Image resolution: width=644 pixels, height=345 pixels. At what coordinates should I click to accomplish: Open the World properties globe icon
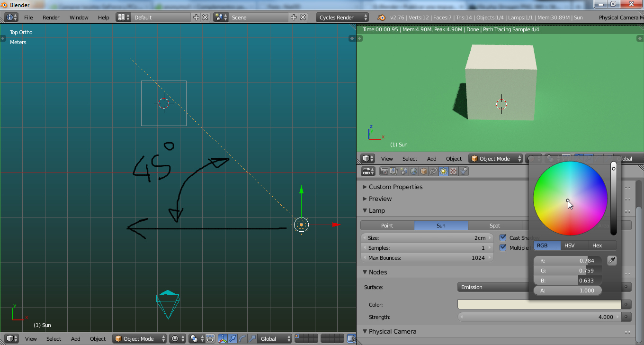[413, 172]
